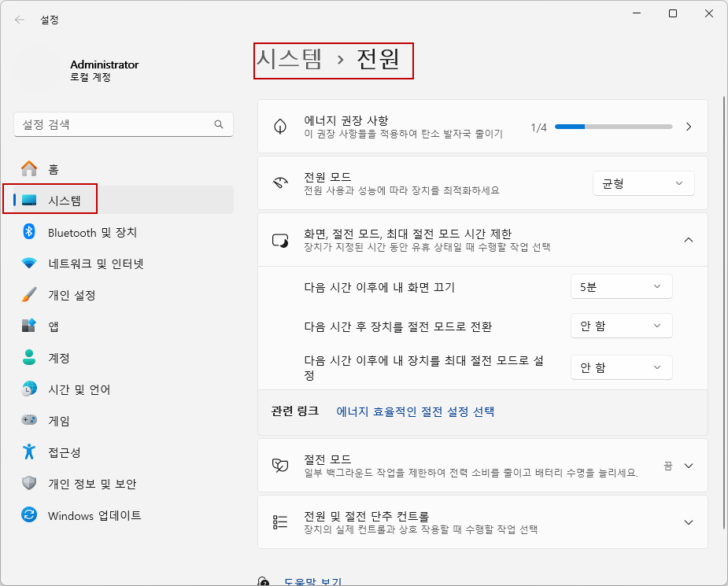Open the 화면 끄기 dropdown showing 5분

(621, 286)
